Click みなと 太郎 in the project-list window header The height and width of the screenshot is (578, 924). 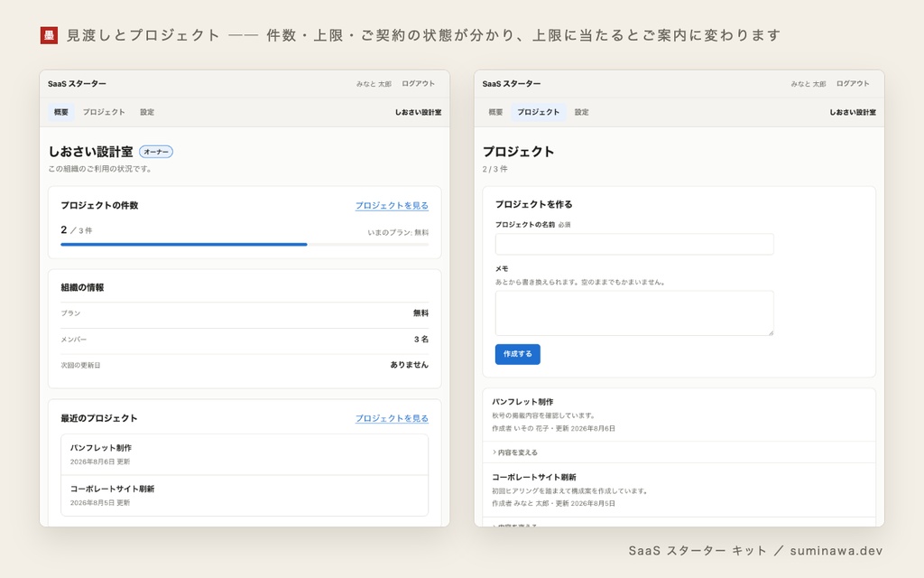pos(808,84)
